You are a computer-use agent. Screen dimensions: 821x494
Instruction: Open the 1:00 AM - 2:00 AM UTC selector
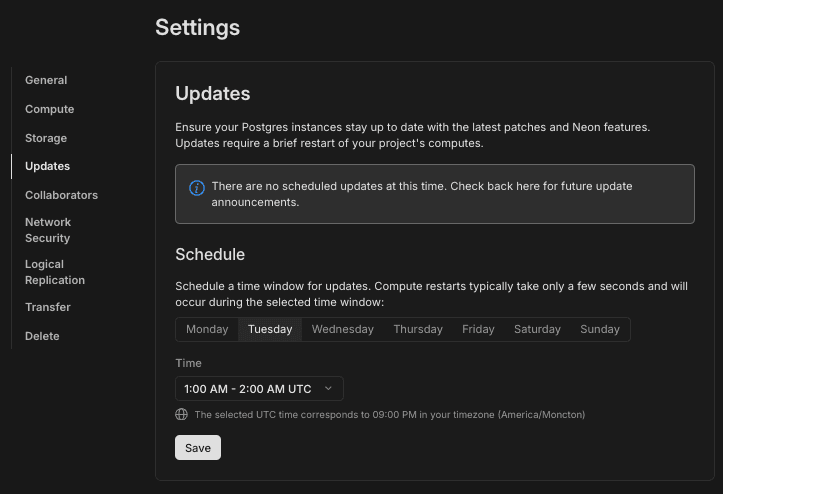point(258,388)
